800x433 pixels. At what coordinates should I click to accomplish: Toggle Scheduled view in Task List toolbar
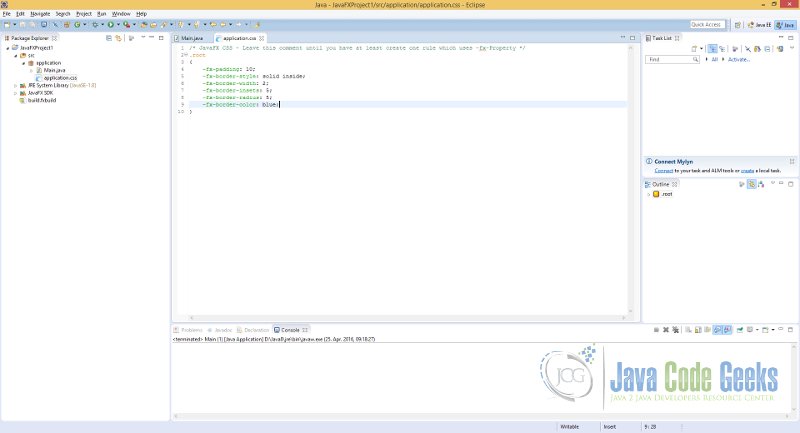[x=722, y=49]
